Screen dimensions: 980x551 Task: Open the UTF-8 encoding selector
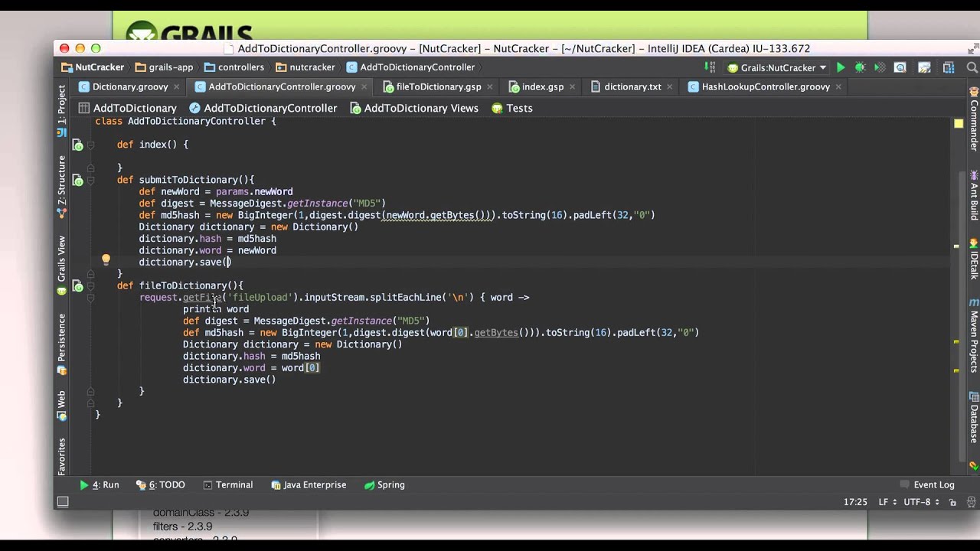point(921,503)
